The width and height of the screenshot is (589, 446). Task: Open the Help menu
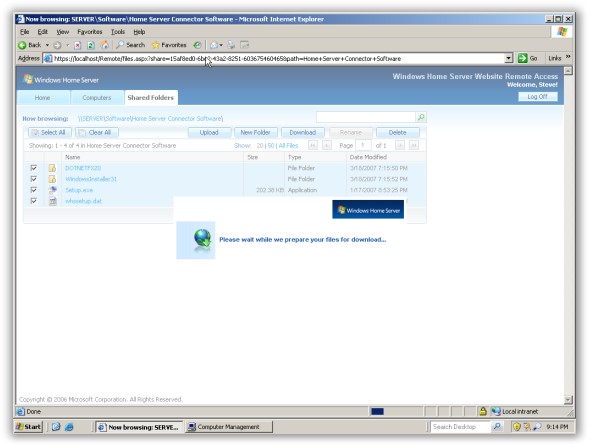point(139,32)
